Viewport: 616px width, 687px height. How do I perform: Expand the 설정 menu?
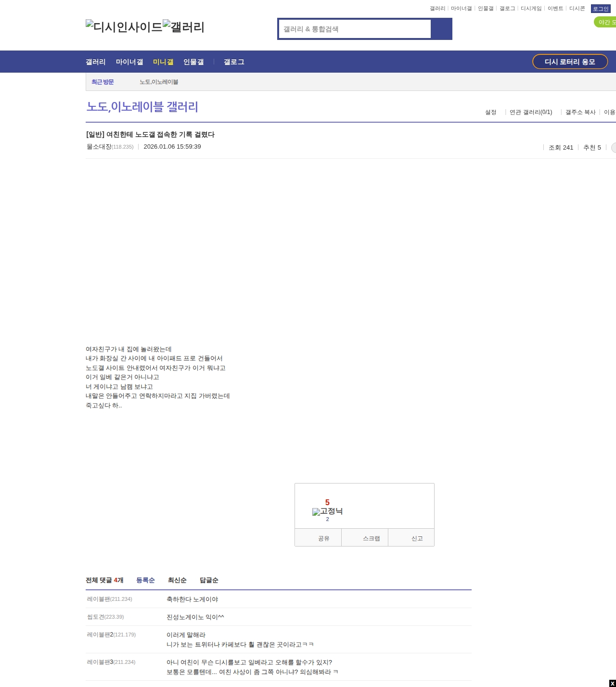point(490,112)
